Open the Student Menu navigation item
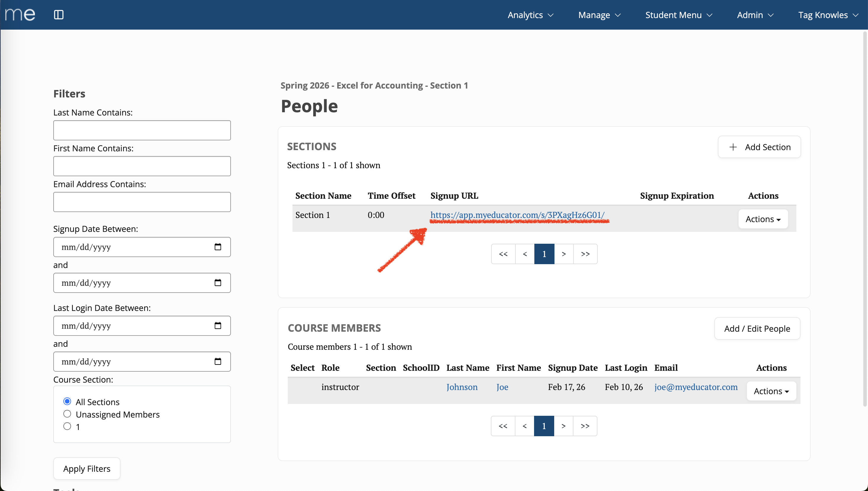The height and width of the screenshot is (491, 868). [679, 15]
